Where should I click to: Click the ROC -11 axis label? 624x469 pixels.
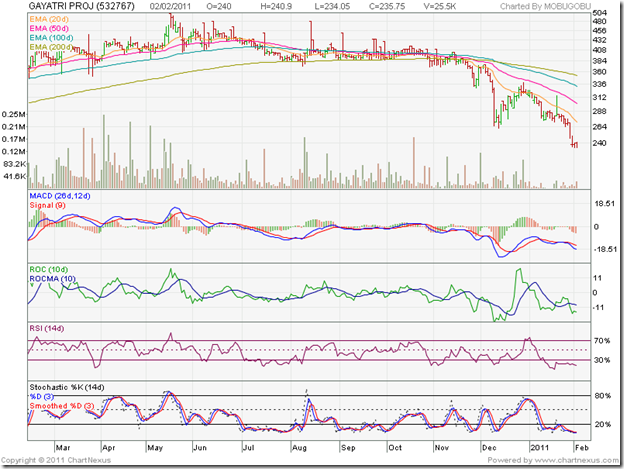[597, 307]
